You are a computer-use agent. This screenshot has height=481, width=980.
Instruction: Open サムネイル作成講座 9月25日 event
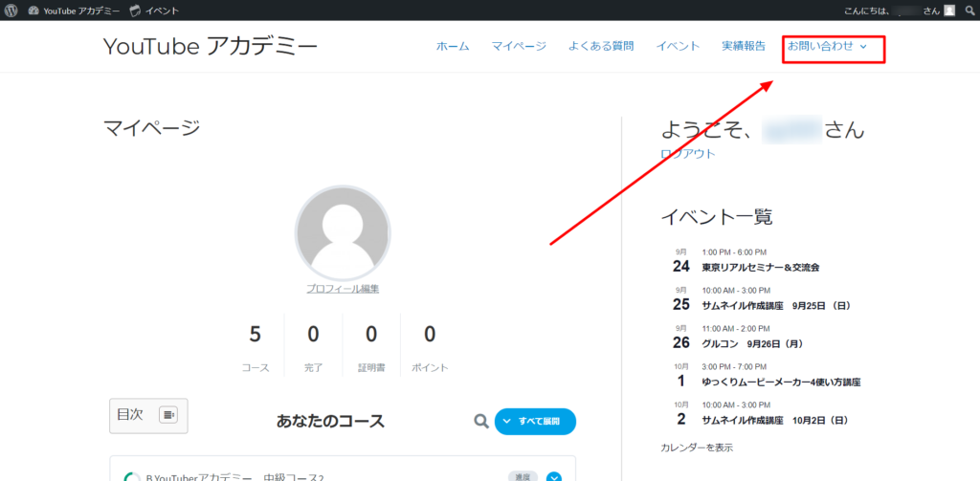tap(776, 305)
